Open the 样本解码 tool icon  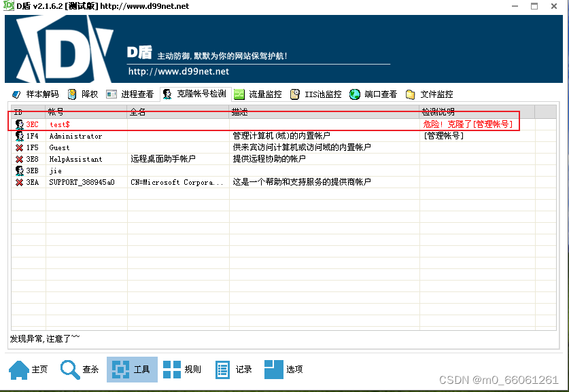tap(16, 94)
